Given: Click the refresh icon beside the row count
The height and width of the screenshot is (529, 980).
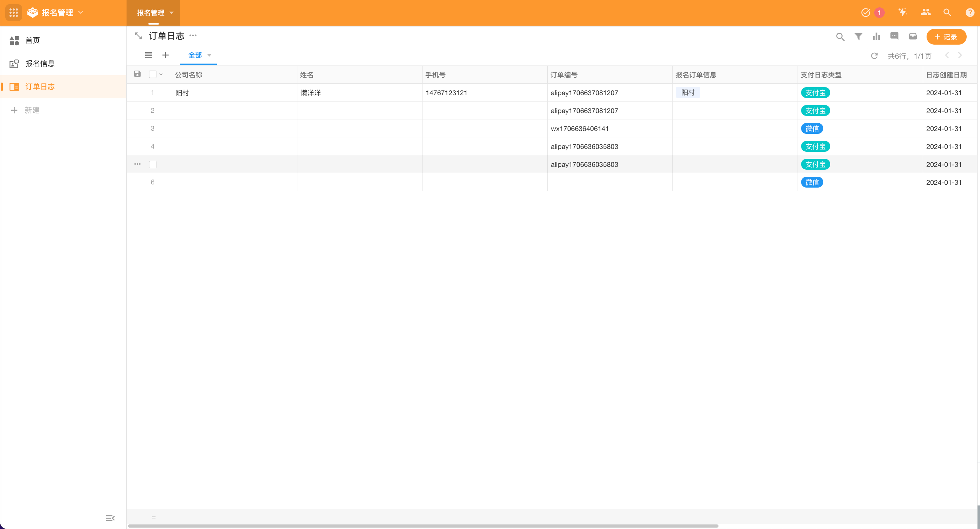Looking at the screenshot, I should [874, 56].
